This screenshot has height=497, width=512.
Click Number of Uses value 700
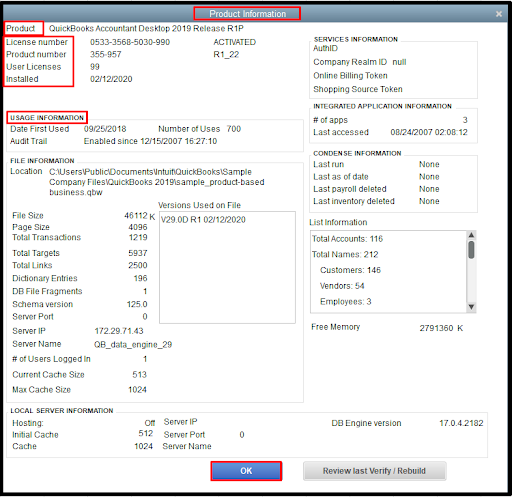point(234,129)
